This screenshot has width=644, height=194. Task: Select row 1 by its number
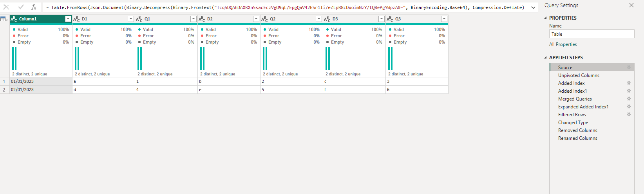pyautogui.click(x=4, y=81)
